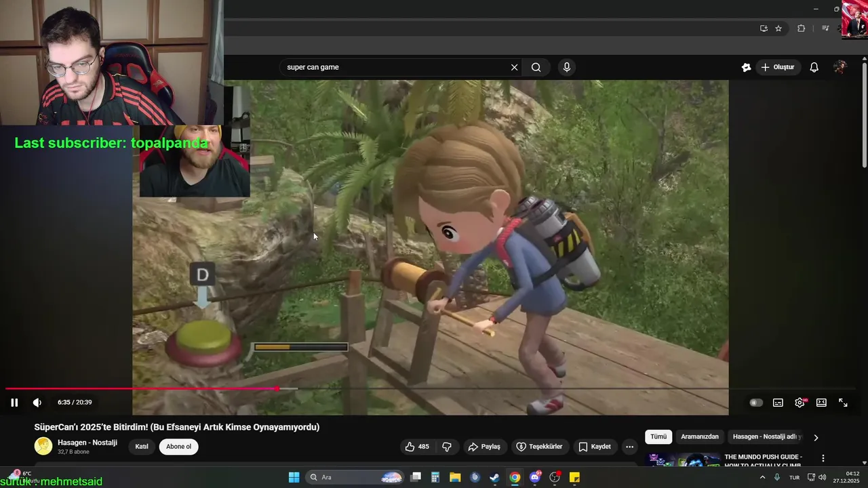The image size is (868, 488).
Task: Select the Aramanızdan filter chip
Action: click(x=699, y=437)
